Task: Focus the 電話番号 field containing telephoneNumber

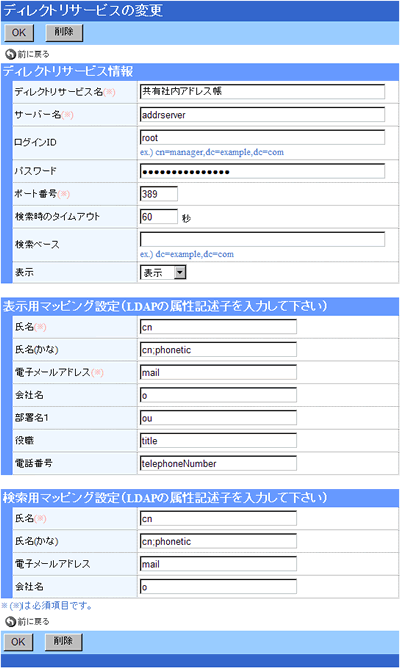Action: [218, 463]
